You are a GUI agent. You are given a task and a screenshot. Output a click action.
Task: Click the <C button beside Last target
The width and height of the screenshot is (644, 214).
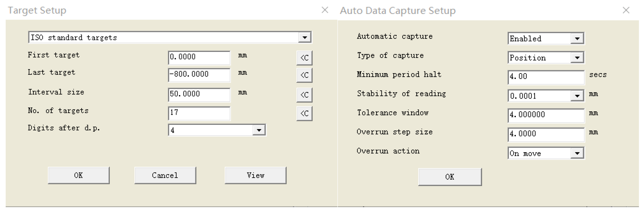[x=304, y=75]
